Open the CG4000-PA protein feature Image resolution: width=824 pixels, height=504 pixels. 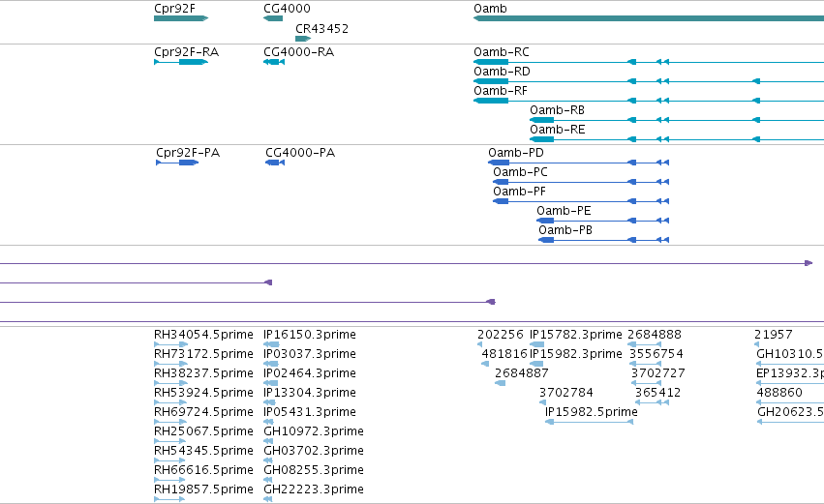click(x=275, y=163)
